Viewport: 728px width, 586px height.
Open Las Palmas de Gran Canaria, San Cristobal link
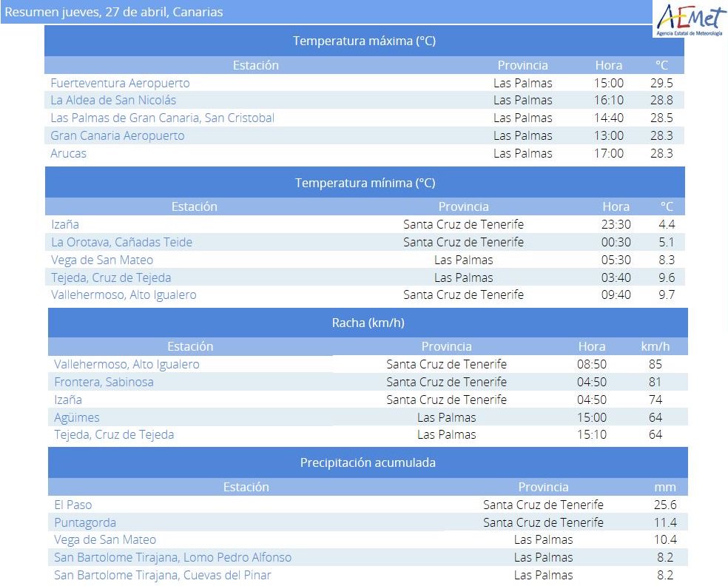pyautogui.click(x=163, y=118)
